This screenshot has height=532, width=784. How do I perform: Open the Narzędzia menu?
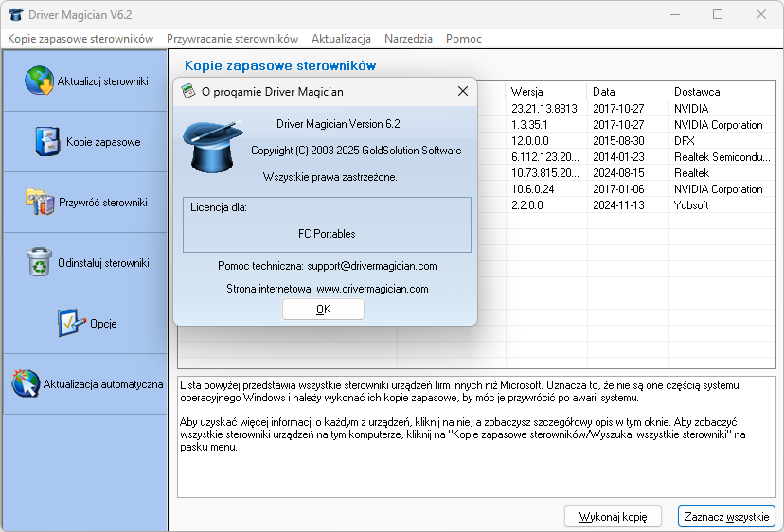408,39
